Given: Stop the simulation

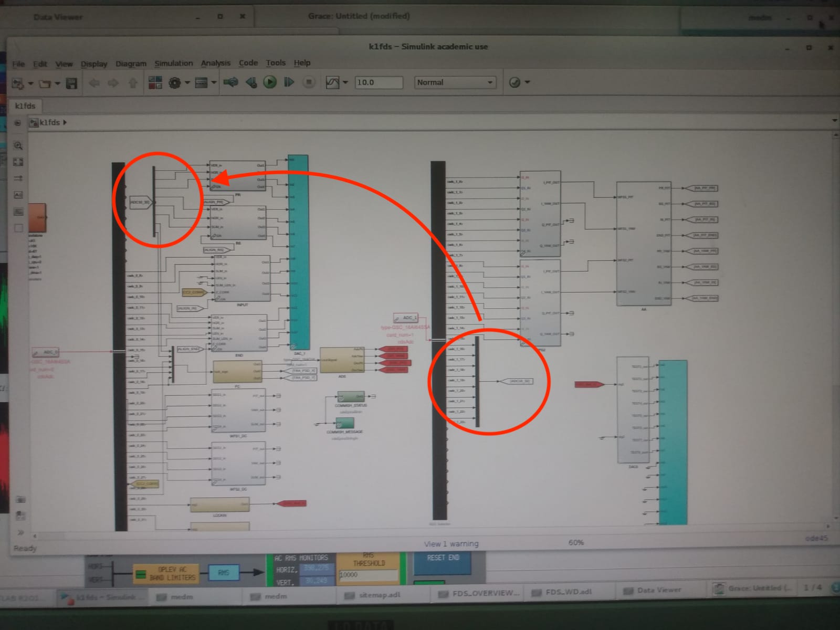Looking at the screenshot, I should pos(309,82).
